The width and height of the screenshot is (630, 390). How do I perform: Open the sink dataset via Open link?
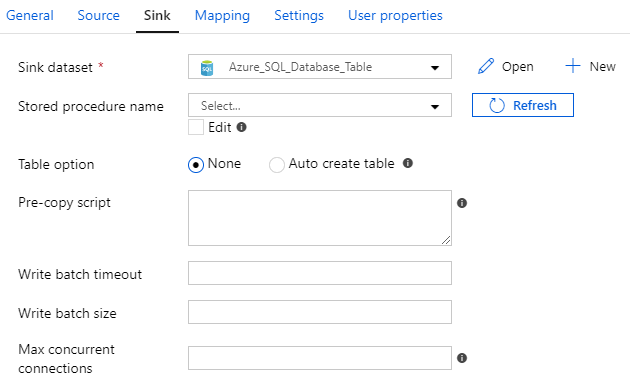[x=518, y=67]
